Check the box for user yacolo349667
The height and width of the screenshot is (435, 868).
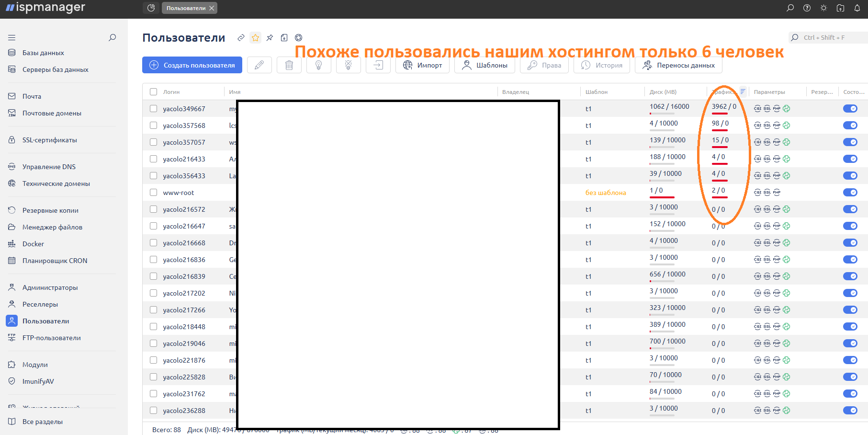(153, 109)
